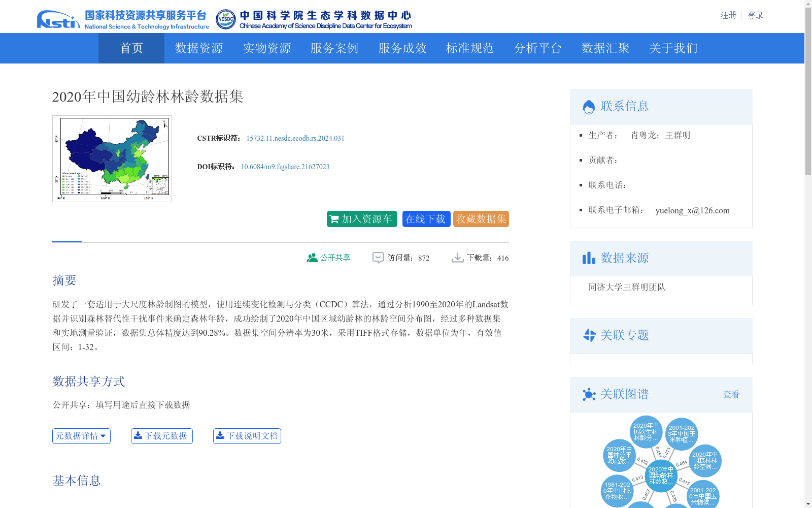Click the 收藏数据集 button
This screenshot has width=812, height=508.
click(x=481, y=219)
